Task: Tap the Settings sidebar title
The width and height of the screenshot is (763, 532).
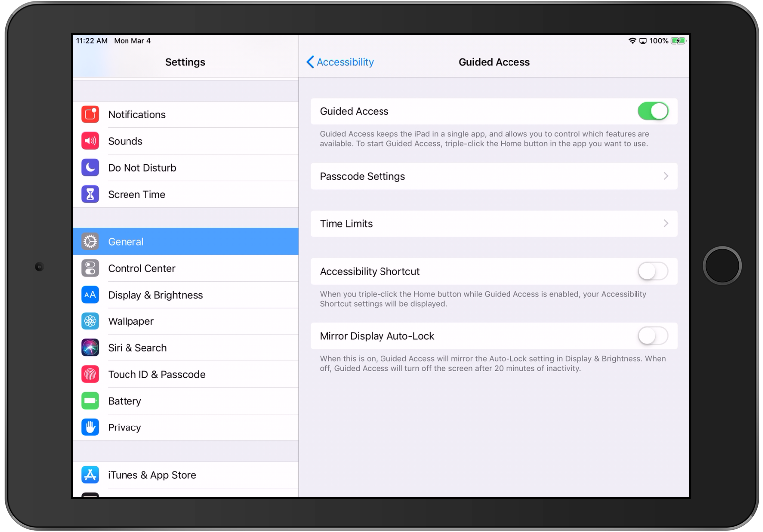Action: 185,62
